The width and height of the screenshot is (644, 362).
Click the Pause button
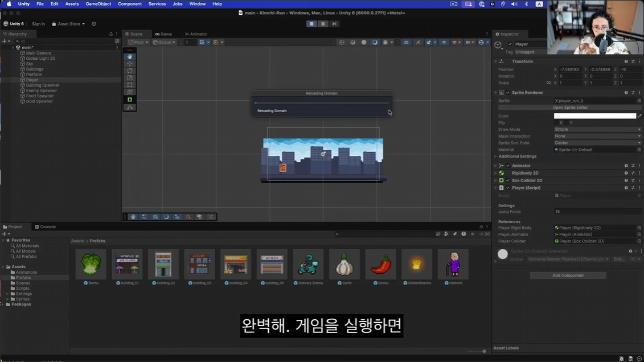click(323, 24)
